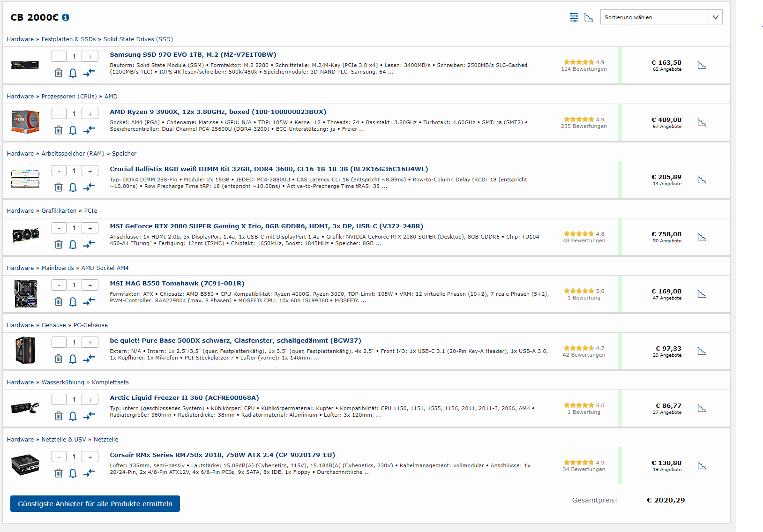This screenshot has height=532, width=763.
Task: Increase quantity of MSI MAG B550 Tomahawk
Action: (90, 285)
